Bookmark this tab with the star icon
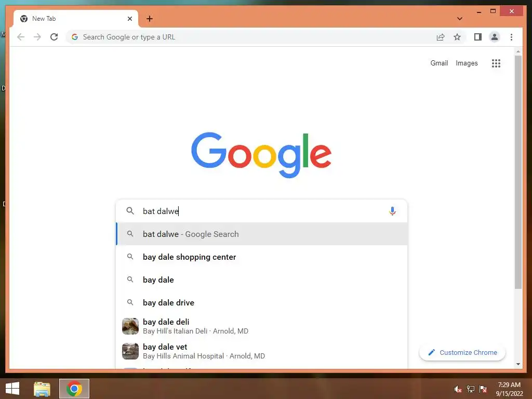532x399 pixels. point(457,37)
